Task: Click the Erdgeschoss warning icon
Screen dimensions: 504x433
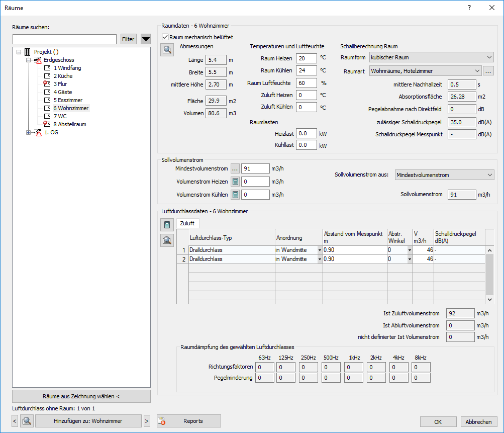Action: click(x=38, y=60)
